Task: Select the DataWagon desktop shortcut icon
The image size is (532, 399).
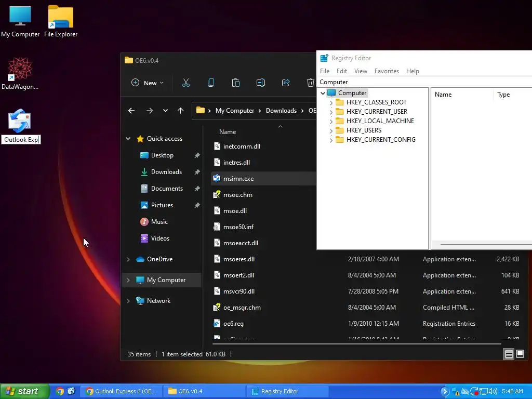Action: (x=20, y=69)
